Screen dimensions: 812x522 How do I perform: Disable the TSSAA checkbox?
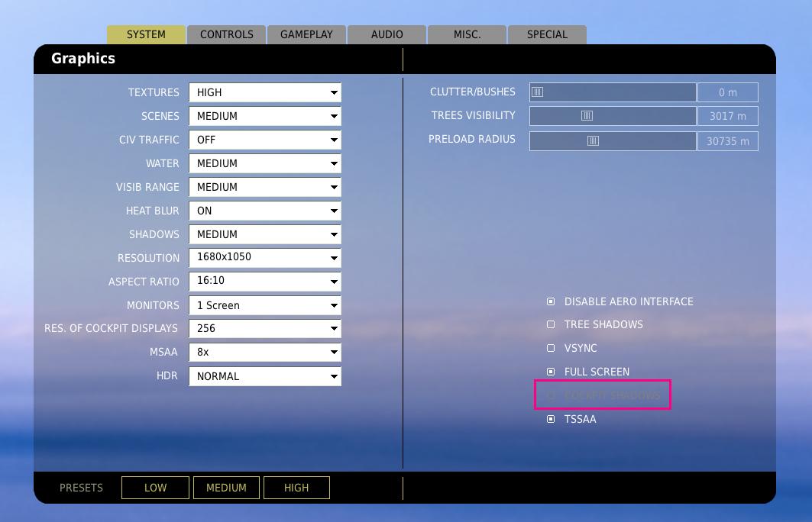pos(551,419)
